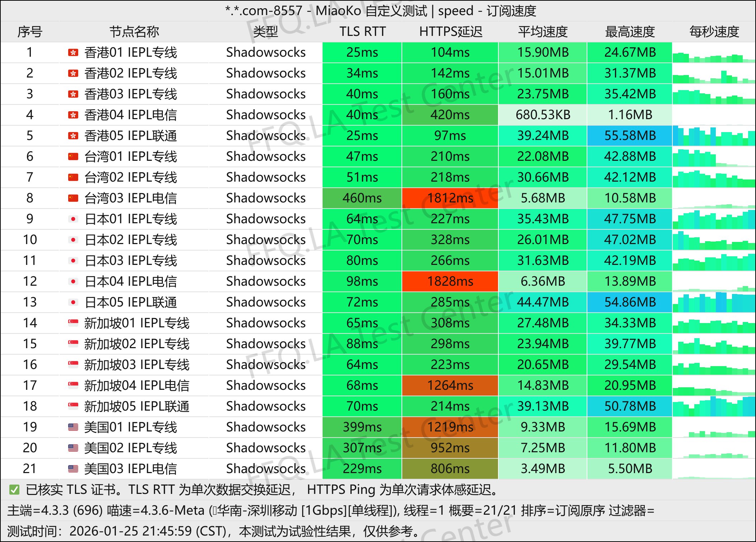Image resolution: width=756 pixels, height=542 pixels.
Task: Click the Japan flag beside 日本02 IEPL专线
Action: (x=73, y=240)
